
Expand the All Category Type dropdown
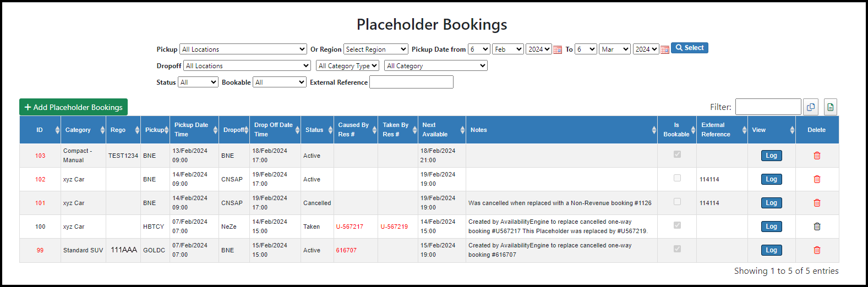click(348, 66)
